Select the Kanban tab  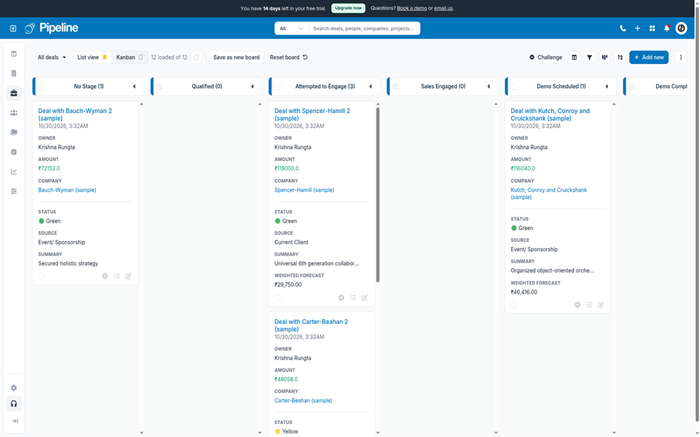pos(129,58)
